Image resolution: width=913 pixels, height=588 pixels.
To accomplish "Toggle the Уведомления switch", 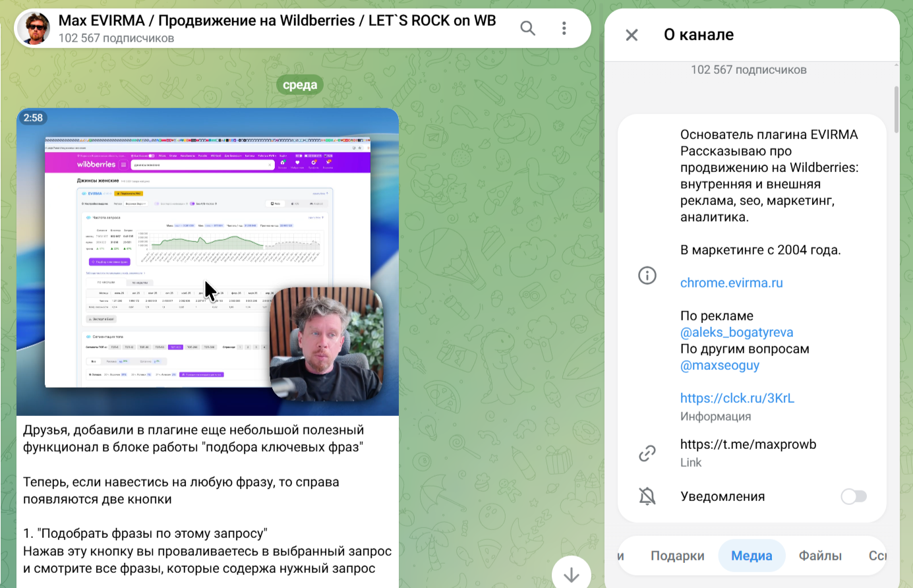I will 854,496.
